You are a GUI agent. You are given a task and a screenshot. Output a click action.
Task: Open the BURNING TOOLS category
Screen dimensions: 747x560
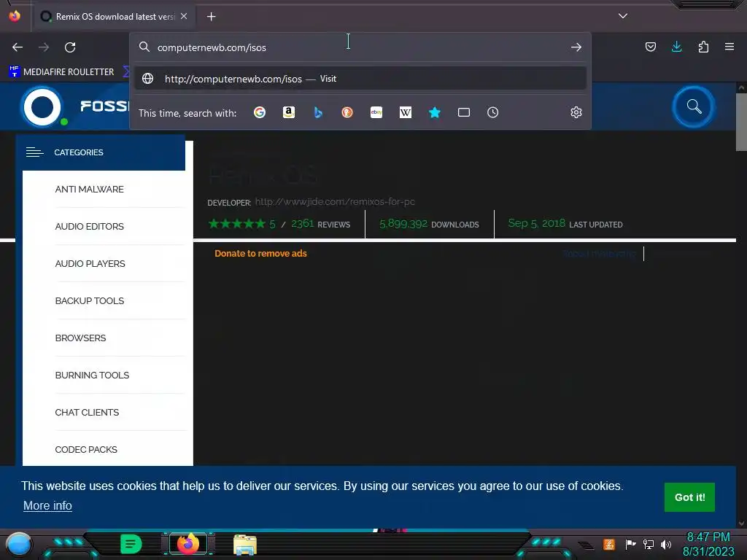click(x=92, y=375)
